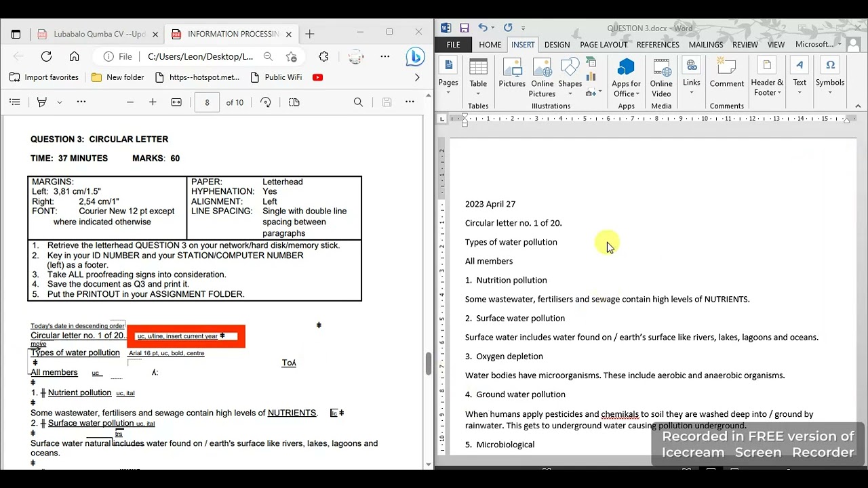This screenshot has width=868, height=488.
Task: Refresh the page in Edge browser
Action: point(46,57)
